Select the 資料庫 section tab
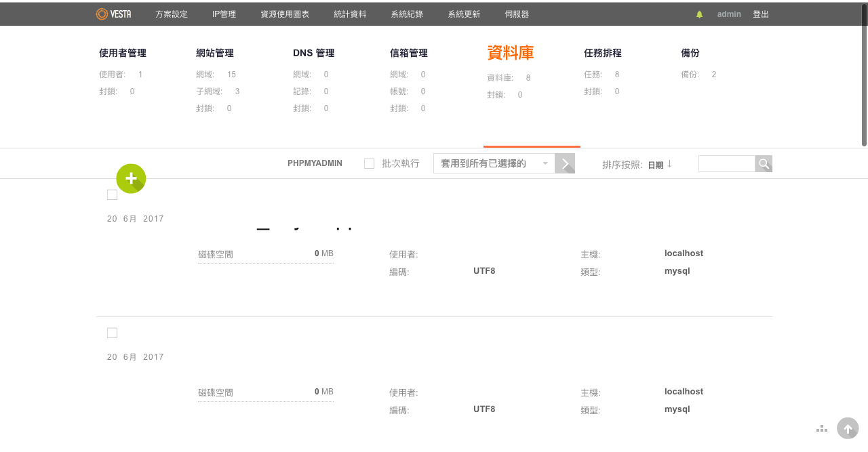The height and width of the screenshot is (452, 868). 511,53
